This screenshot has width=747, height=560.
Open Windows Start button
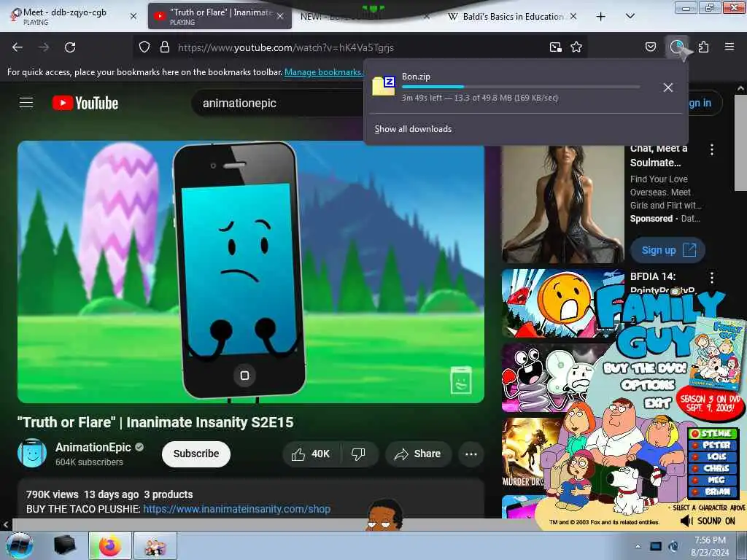20,545
